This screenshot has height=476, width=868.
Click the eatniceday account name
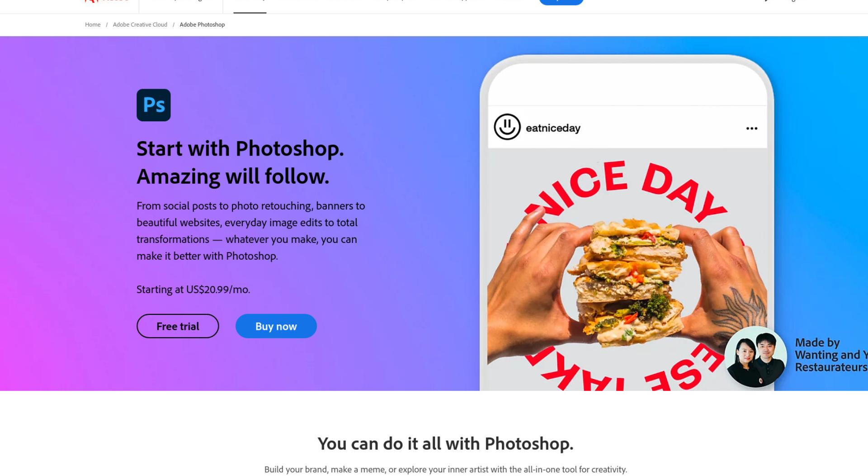point(553,128)
